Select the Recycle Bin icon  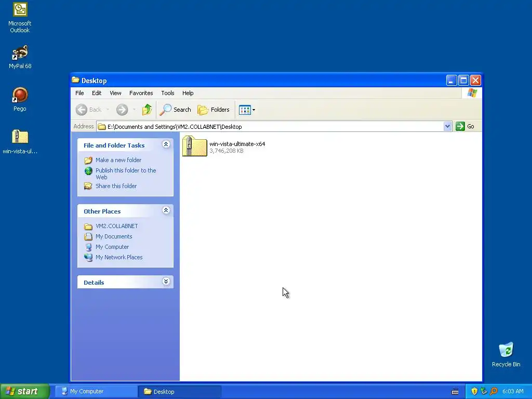(506, 354)
